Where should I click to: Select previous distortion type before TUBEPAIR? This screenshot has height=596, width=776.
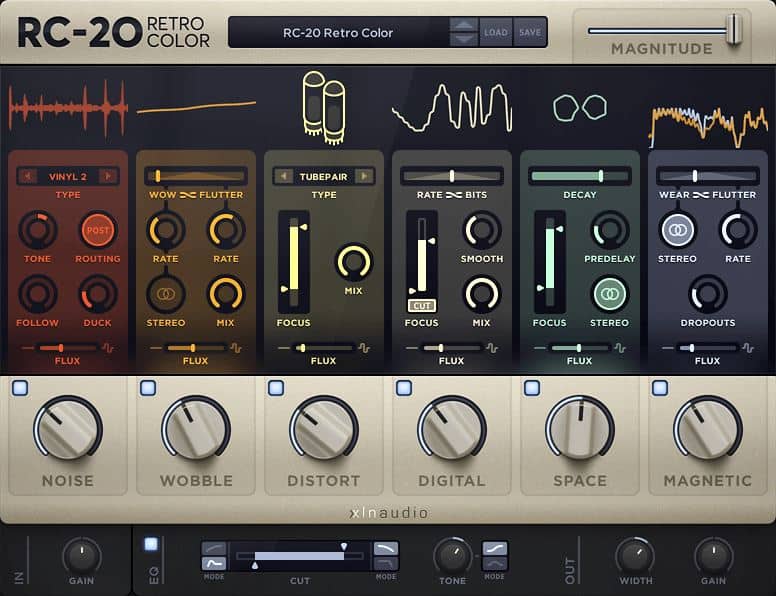[284, 176]
